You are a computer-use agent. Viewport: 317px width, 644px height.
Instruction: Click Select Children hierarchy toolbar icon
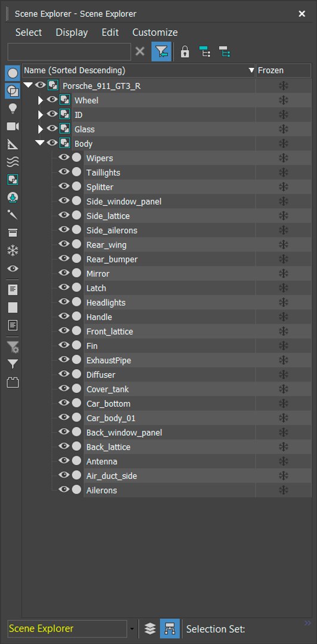click(204, 52)
